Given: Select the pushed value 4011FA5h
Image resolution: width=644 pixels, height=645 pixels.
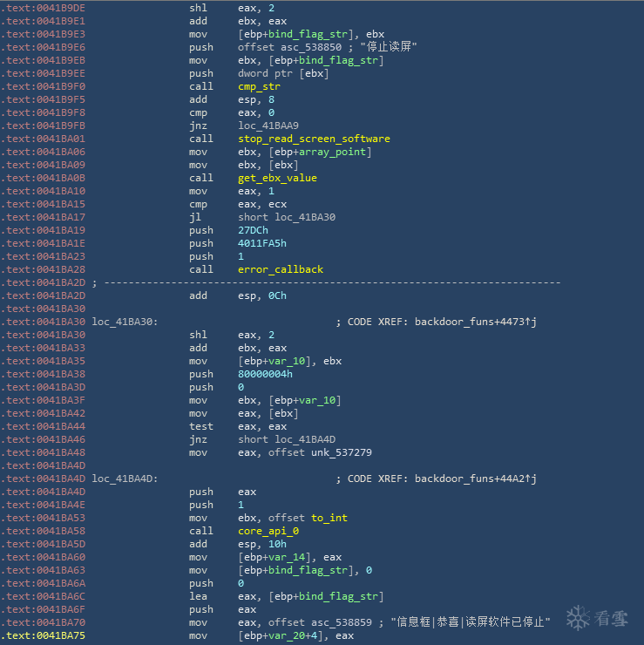Looking at the screenshot, I should click(262, 243).
